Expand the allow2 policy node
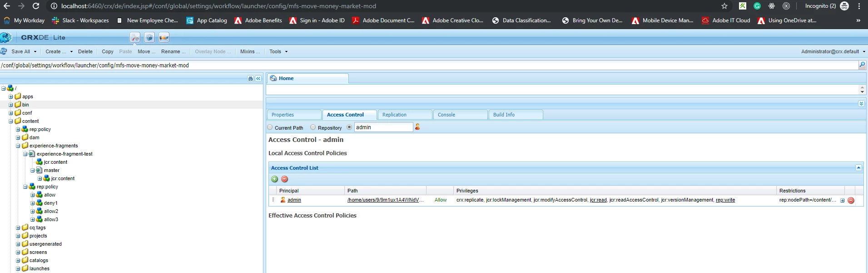This screenshot has width=868, height=273. tap(33, 211)
